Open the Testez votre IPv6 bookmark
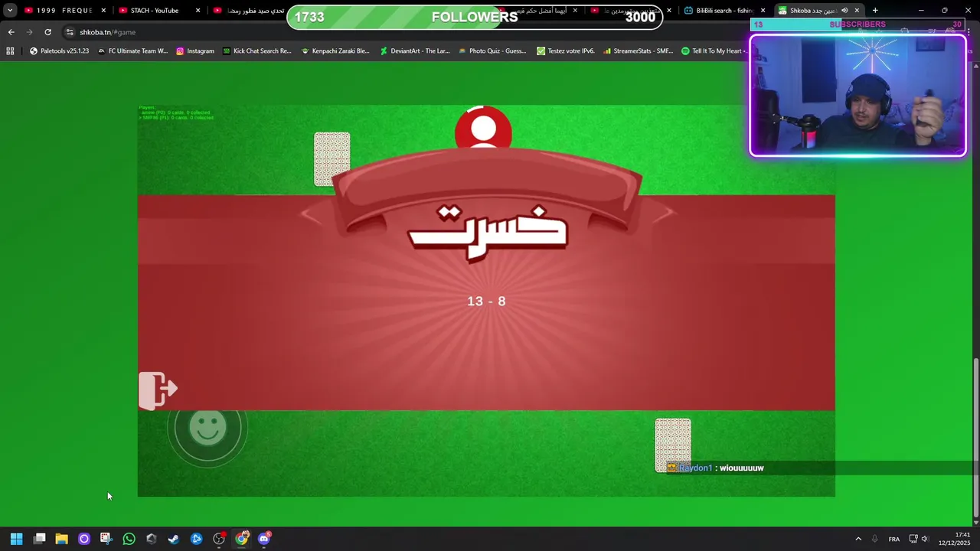The width and height of the screenshot is (980, 551). pyautogui.click(x=566, y=51)
